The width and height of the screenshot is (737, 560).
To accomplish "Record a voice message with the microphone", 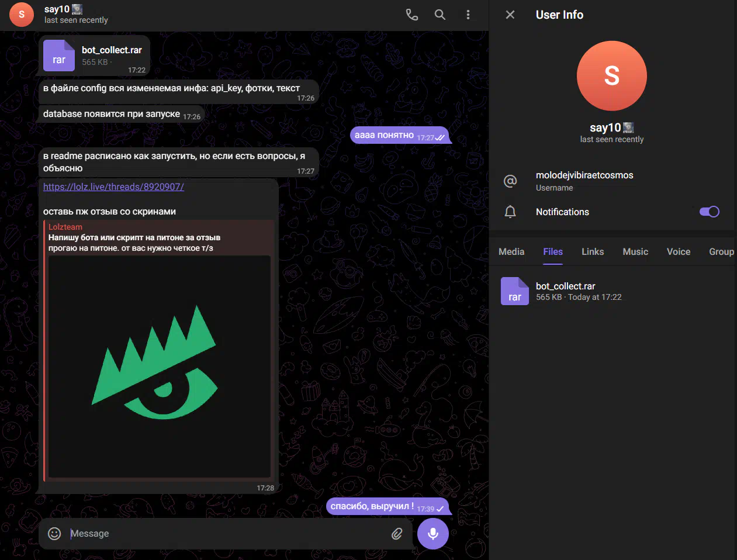I will coord(433,534).
